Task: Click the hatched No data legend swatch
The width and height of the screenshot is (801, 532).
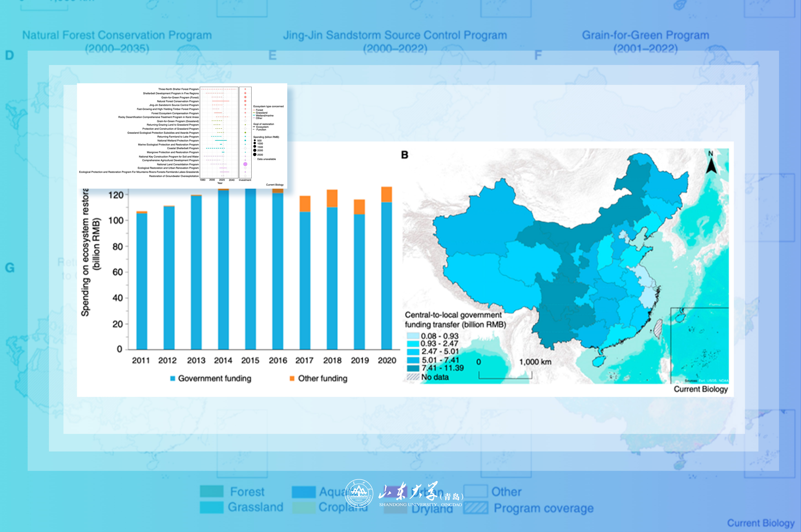Action: [413, 377]
